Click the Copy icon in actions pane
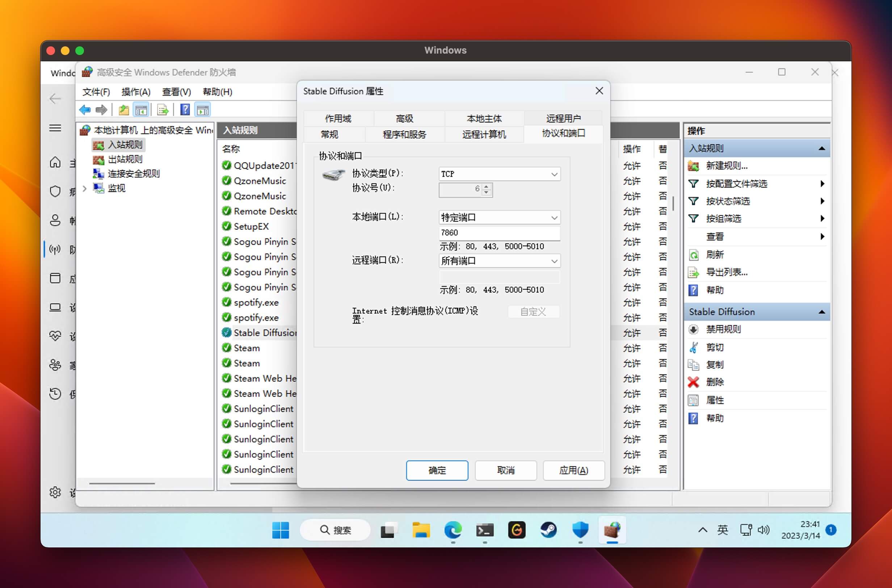892x588 pixels. (x=693, y=365)
